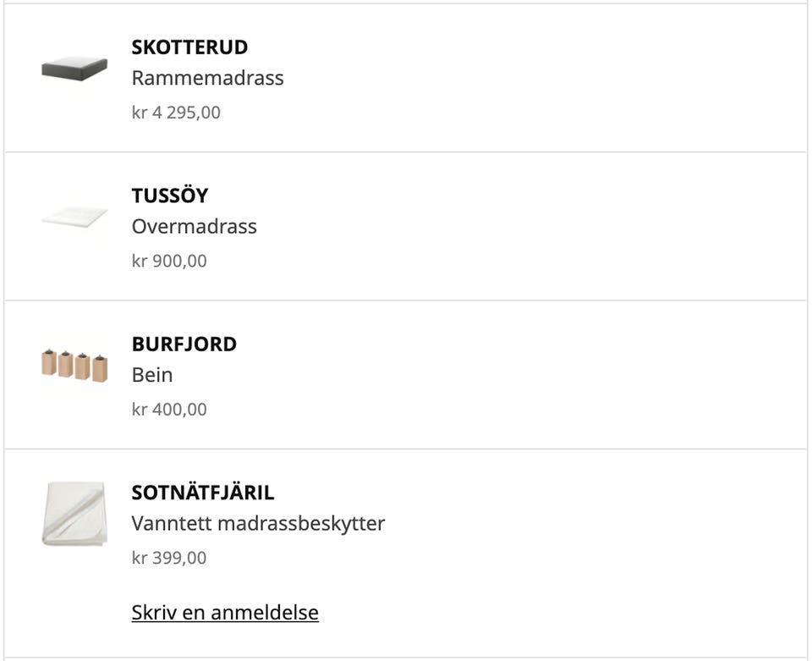Click Skriv en anmeldelse link
The height and width of the screenshot is (661, 812).
point(225,612)
